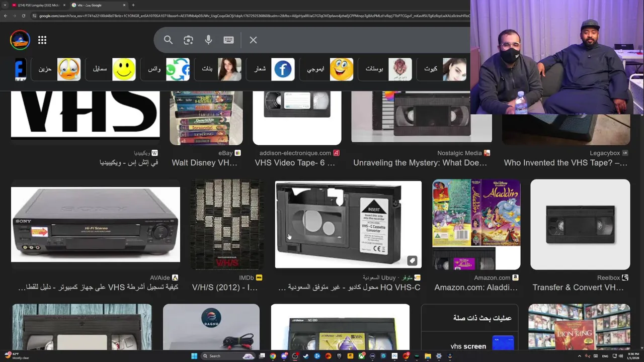Open a new browser tab with plus button

133,5
